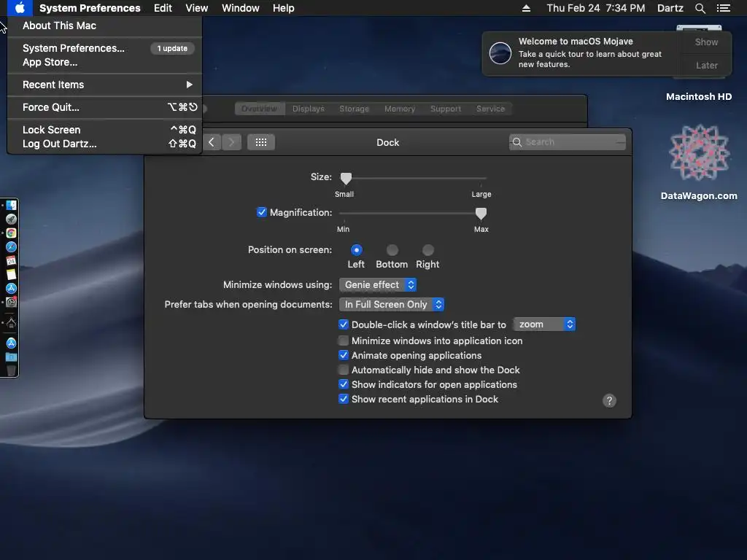The width and height of the screenshot is (747, 560).
Task: Enable Automatically hide and show the Dock
Action: tap(344, 370)
